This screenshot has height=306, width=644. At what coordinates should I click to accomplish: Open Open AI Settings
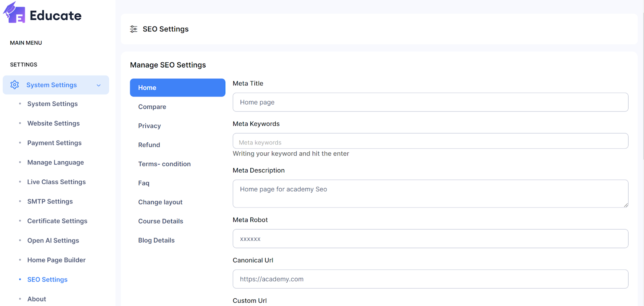tap(53, 240)
